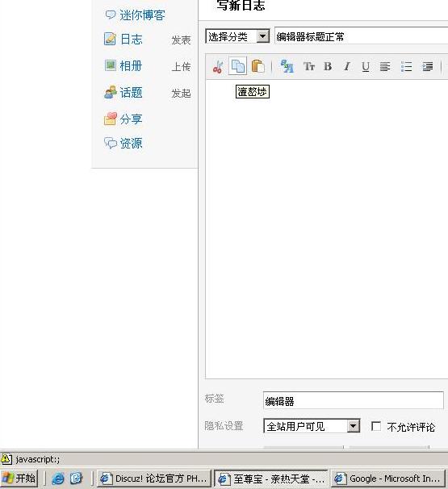The height and width of the screenshot is (489, 448).
Task: Launch Internet Explorer from quick launch
Action: pyautogui.click(x=58, y=478)
